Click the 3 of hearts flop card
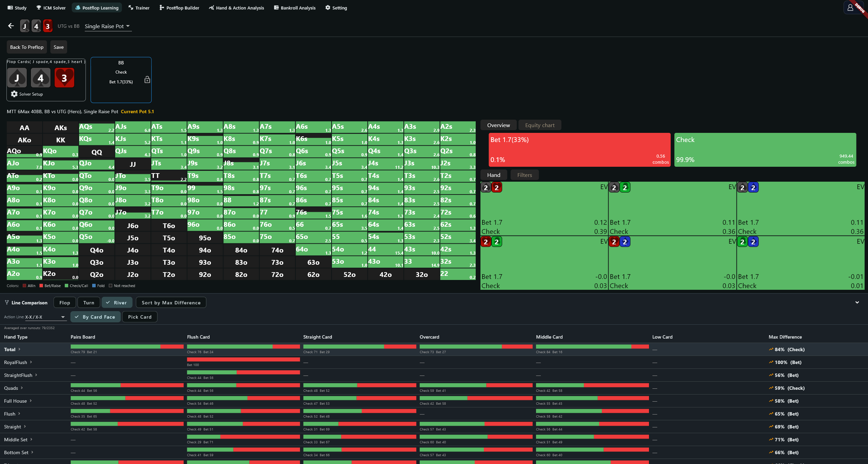Screen dimensions: 868x464 click(x=64, y=78)
